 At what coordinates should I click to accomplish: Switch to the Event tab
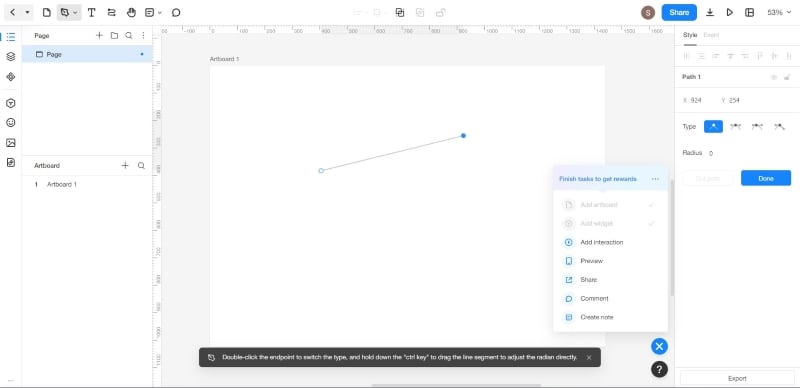[x=711, y=35]
